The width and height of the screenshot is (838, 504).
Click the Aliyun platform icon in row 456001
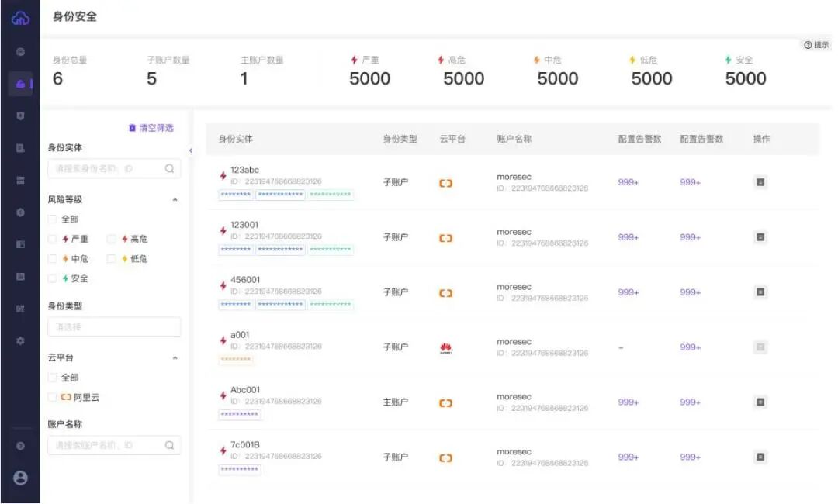point(445,293)
